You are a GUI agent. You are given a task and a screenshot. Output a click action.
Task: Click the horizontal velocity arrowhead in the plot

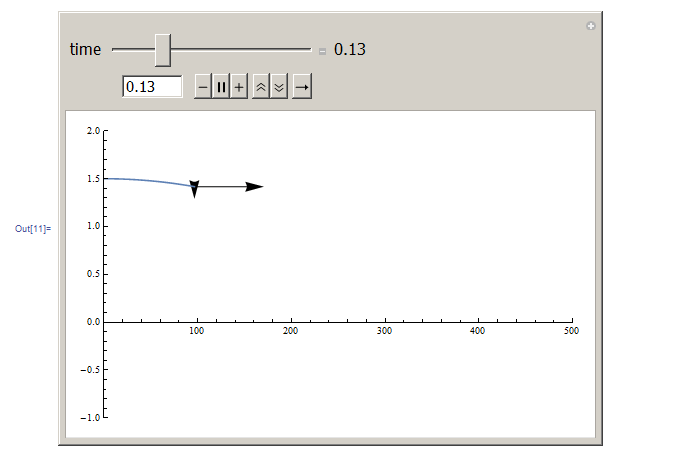(x=254, y=187)
